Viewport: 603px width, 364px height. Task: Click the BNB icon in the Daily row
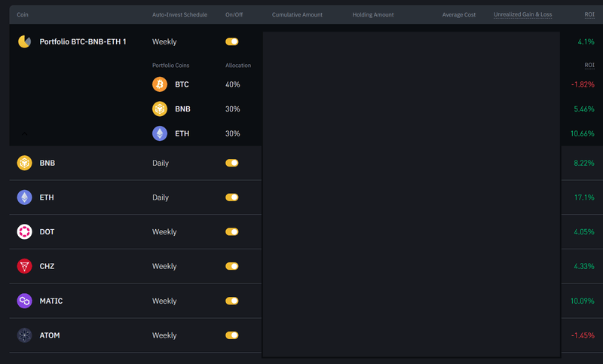[x=25, y=163]
